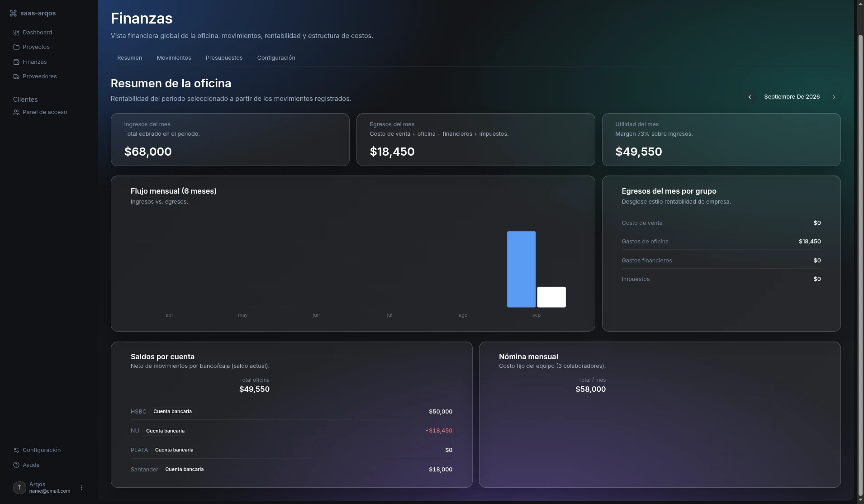This screenshot has height=504, width=864.
Task: Click the -$18,450 negative balance
Action: click(x=439, y=431)
